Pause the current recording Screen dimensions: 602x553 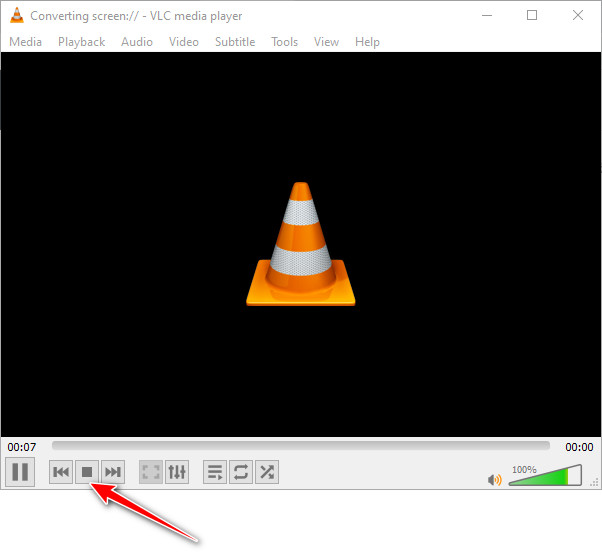[x=20, y=472]
